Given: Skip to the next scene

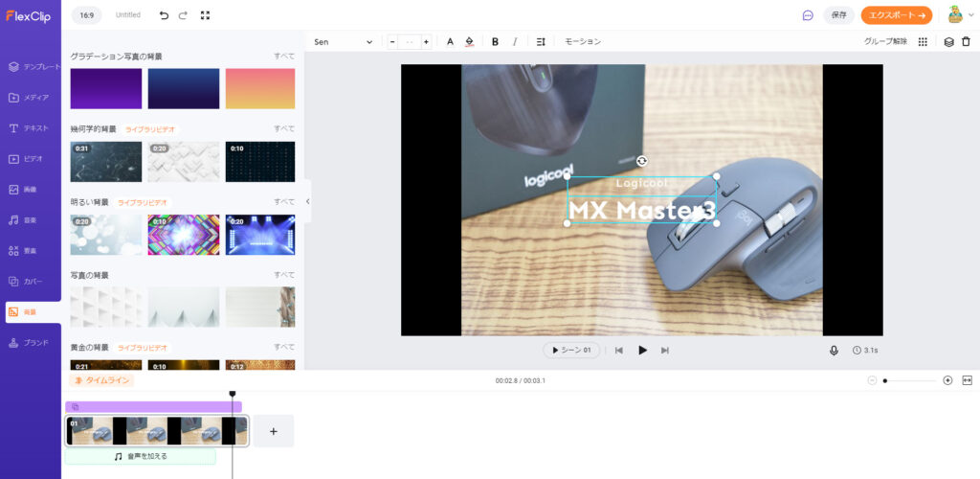Looking at the screenshot, I should click(665, 351).
